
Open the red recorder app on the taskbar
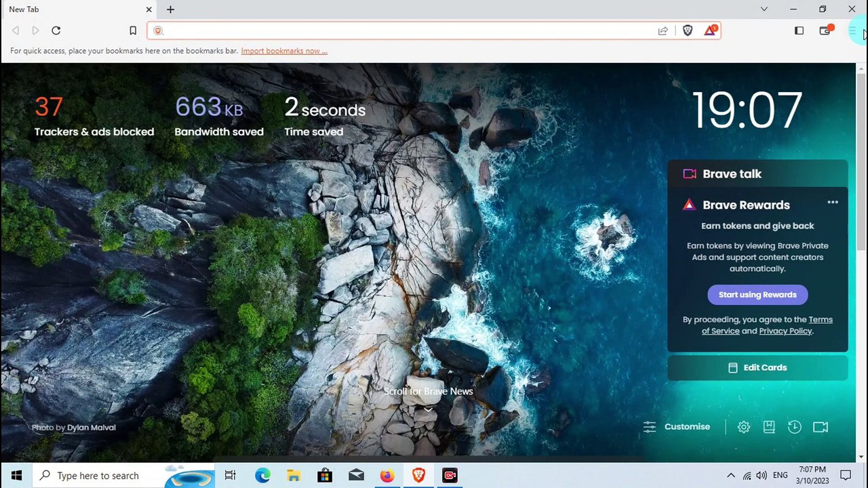(x=450, y=476)
